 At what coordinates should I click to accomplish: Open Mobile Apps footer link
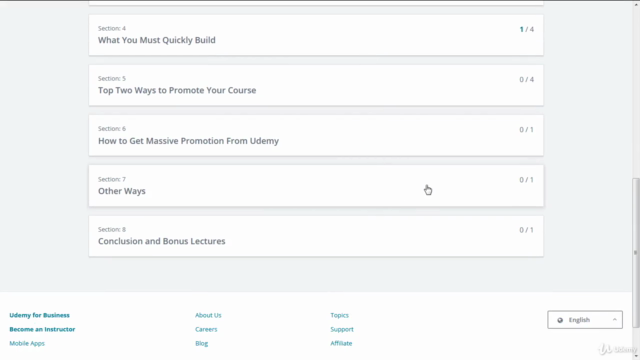pyautogui.click(x=27, y=343)
